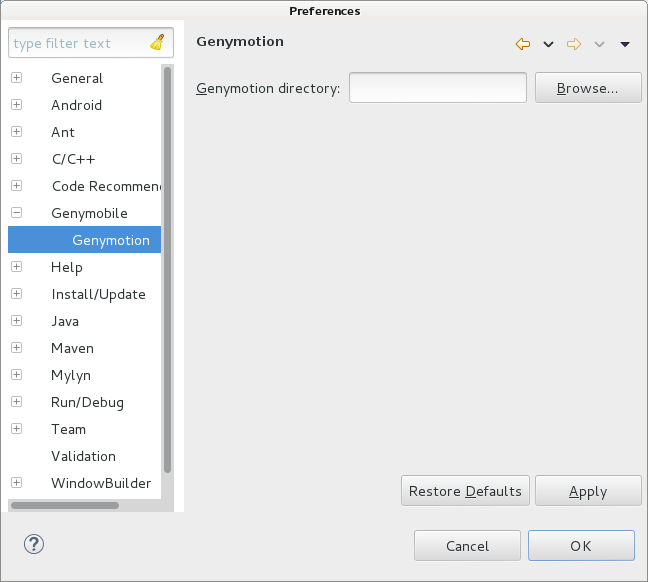Screen dimensions: 648x582
Task: Select Ant in the preferences tree
Action: [x=63, y=132]
